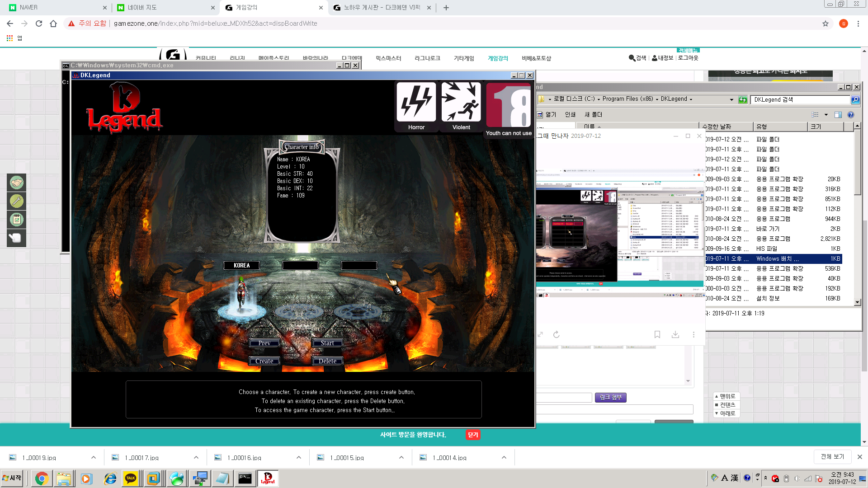Sort Explorer files by 수정한 날짜 column
868x488 pixels.
tap(726, 127)
